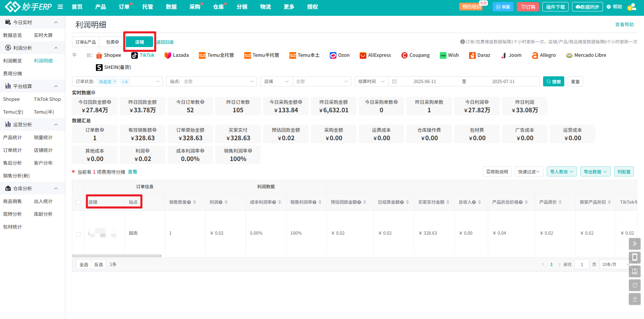Select the Joom platform icon
The image size is (644, 319).
(503, 55)
